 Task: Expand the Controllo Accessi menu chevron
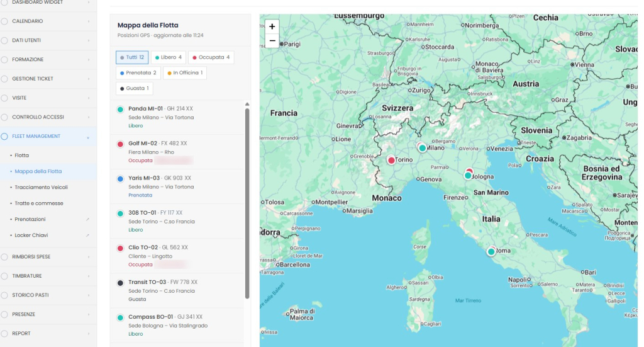coord(88,117)
